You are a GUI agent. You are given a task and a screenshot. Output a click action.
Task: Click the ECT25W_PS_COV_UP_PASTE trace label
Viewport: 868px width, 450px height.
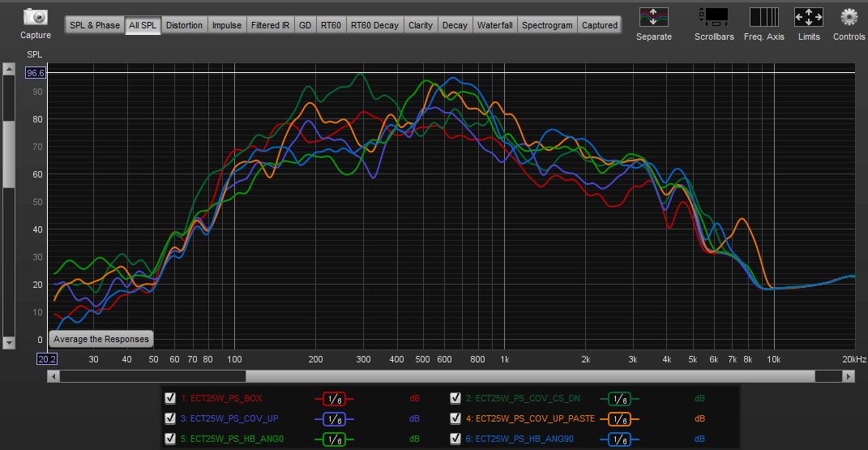(x=530, y=419)
